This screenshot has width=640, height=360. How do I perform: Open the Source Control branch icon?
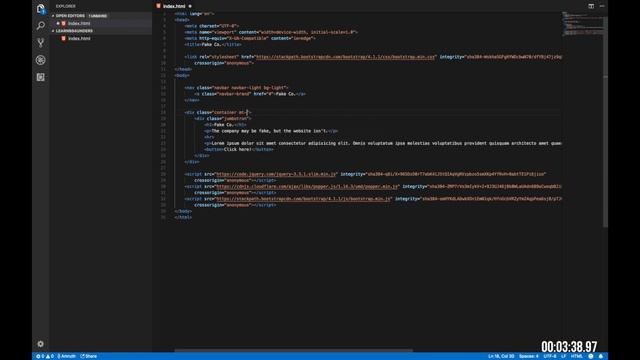[40, 43]
